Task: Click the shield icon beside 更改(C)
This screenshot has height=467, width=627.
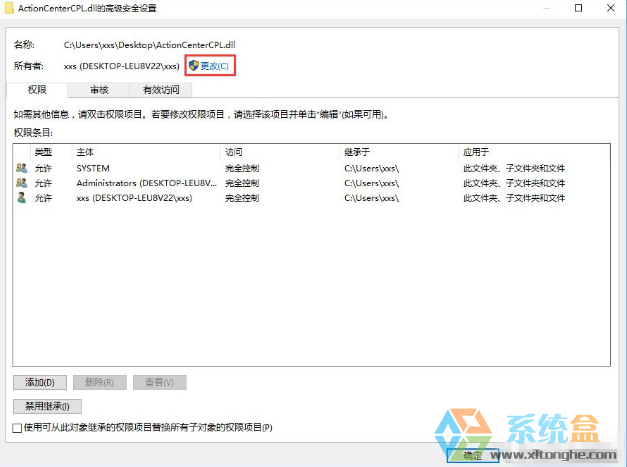Action: (x=194, y=66)
